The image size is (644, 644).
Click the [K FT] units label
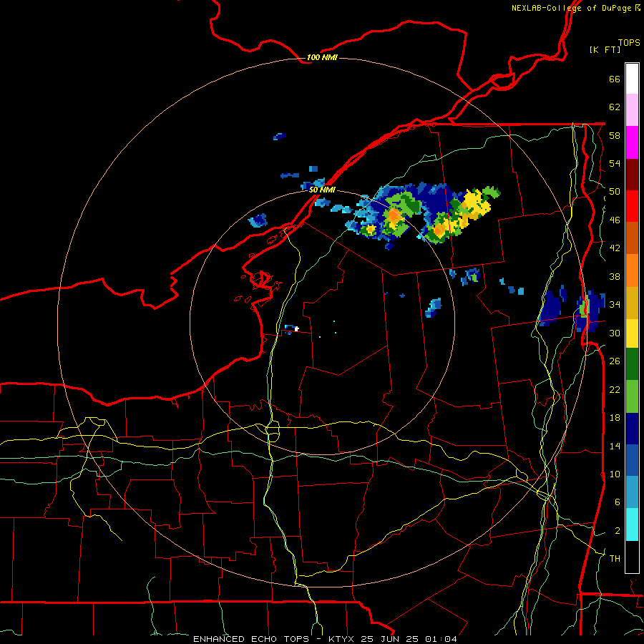point(605,49)
